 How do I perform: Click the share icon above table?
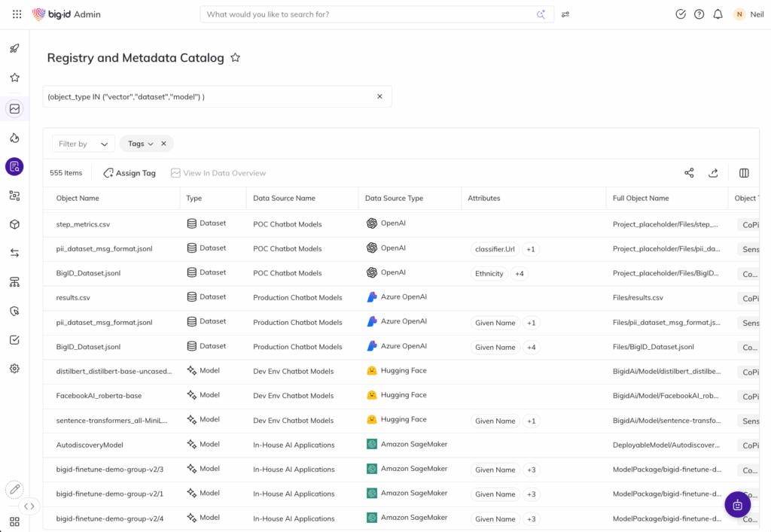pyautogui.click(x=689, y=173)
